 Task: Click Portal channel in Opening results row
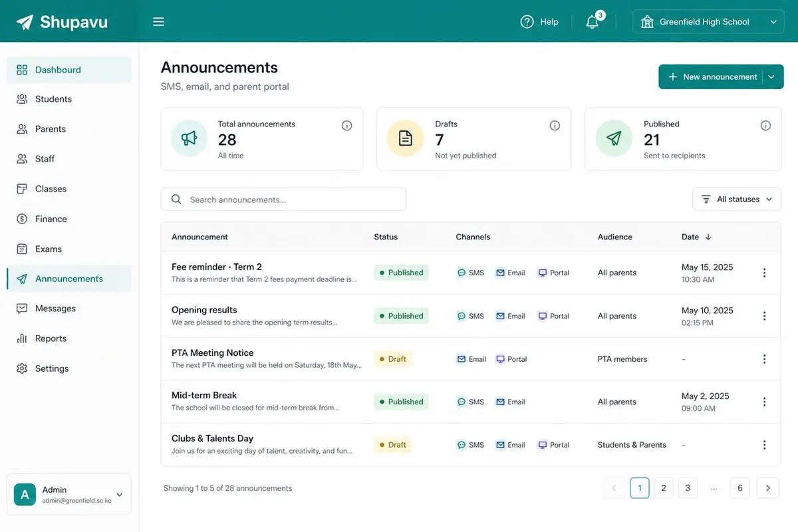(554, 316)
